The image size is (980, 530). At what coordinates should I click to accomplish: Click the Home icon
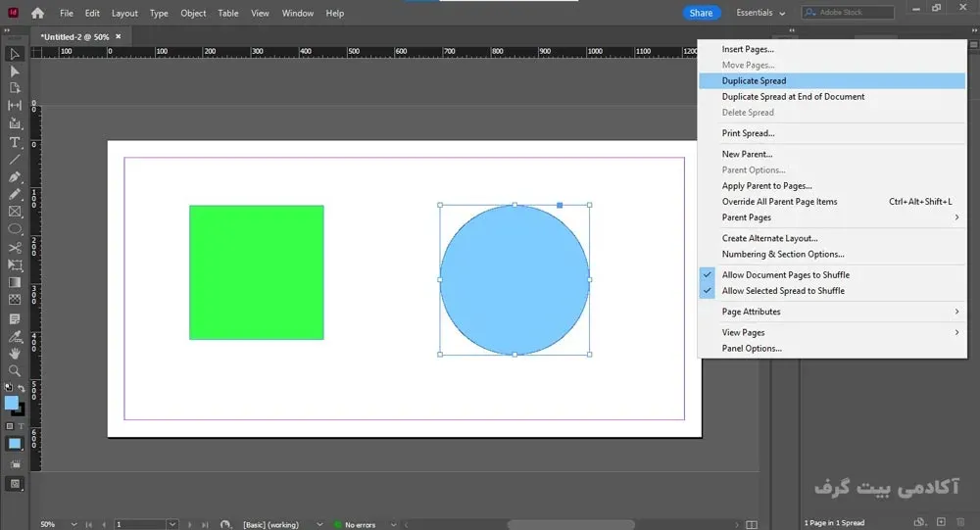(x=37, y=13)
